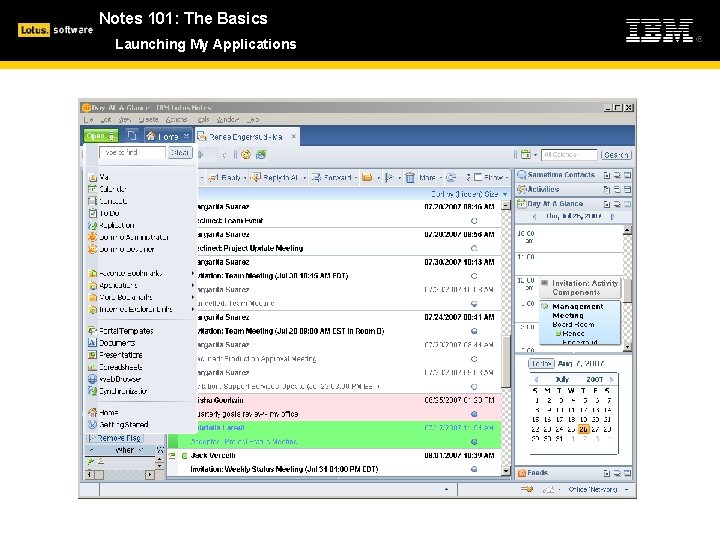Image resolution: width=720 pixels, height=540 pixels.
Task: Open the File menu
Action: [x=88, y=119]
